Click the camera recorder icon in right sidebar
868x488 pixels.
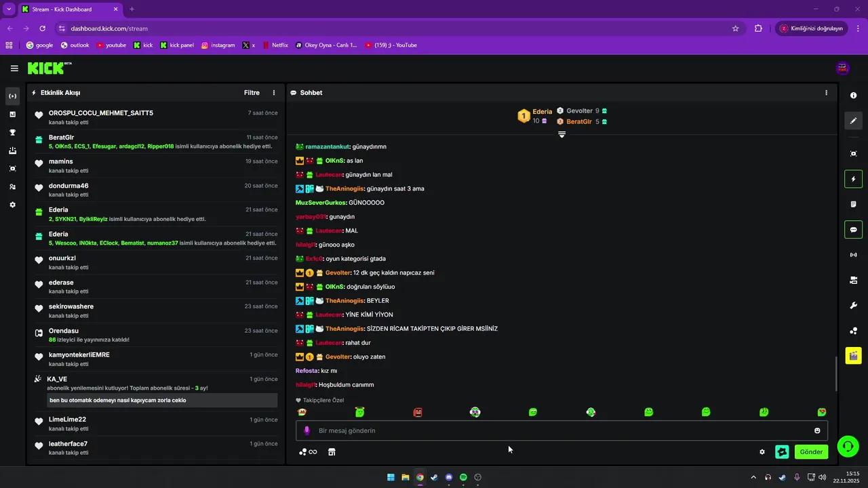click(853, 280)
